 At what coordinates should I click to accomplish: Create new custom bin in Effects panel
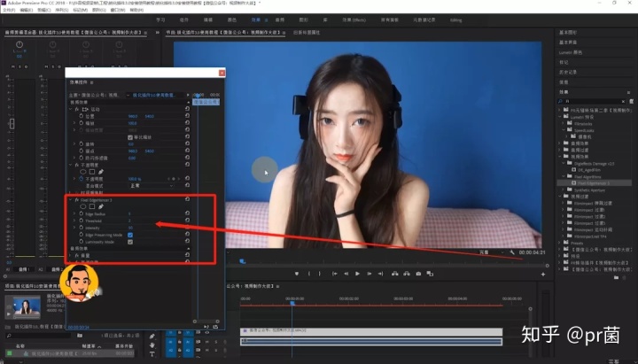(x=616, y=277)
